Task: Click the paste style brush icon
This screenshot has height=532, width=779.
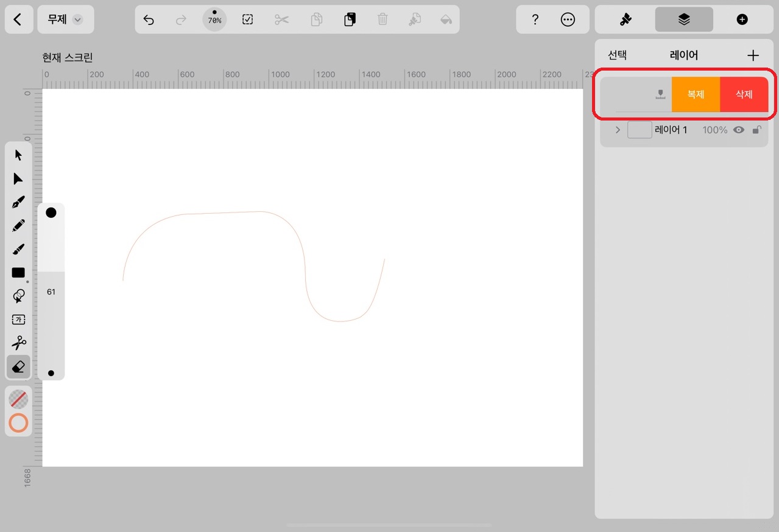Action: 415,19
